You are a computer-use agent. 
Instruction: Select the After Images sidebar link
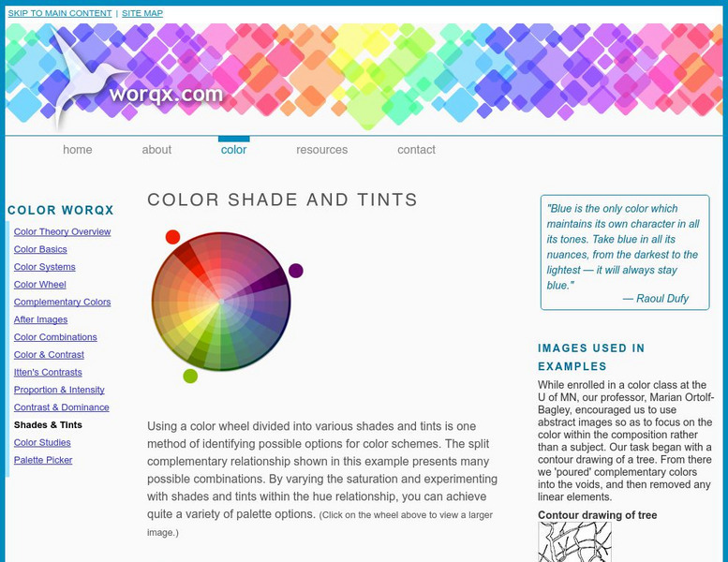coord(40,319)
